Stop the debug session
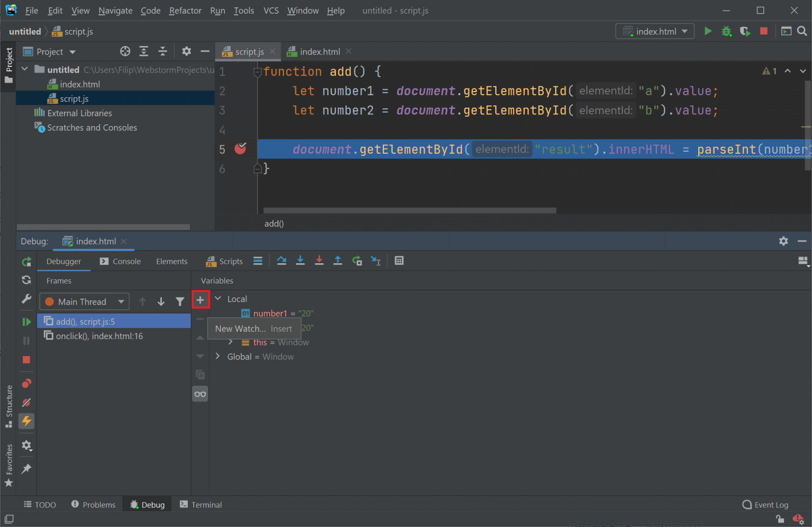Image resolution: width=812 pixels, height=527 pixels. pos(26,360)
